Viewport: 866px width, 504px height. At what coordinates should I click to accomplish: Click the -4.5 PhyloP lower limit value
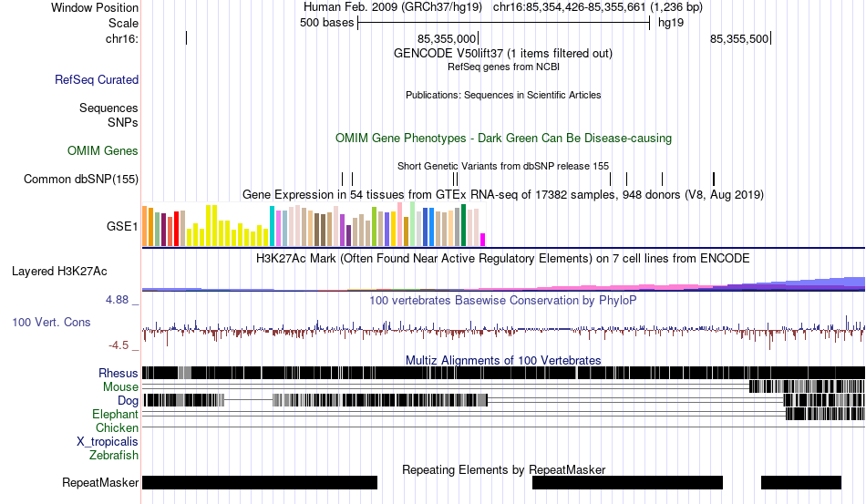pos(119,345)
